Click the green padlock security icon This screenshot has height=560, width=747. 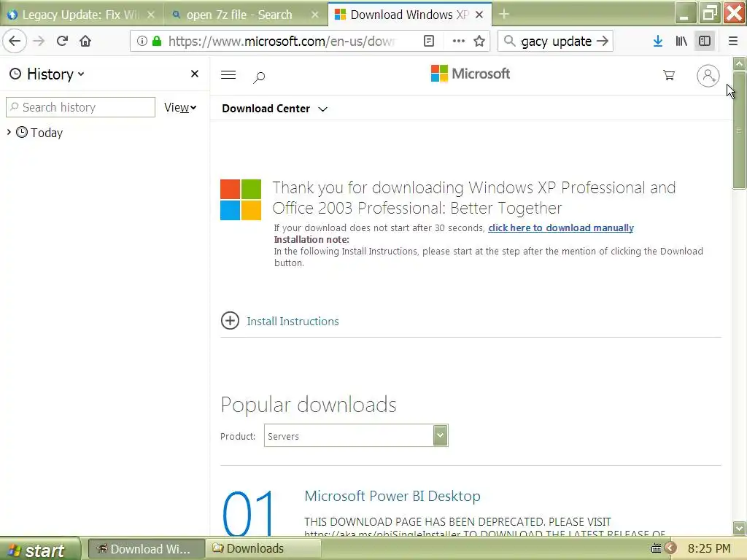coord(156,41)
